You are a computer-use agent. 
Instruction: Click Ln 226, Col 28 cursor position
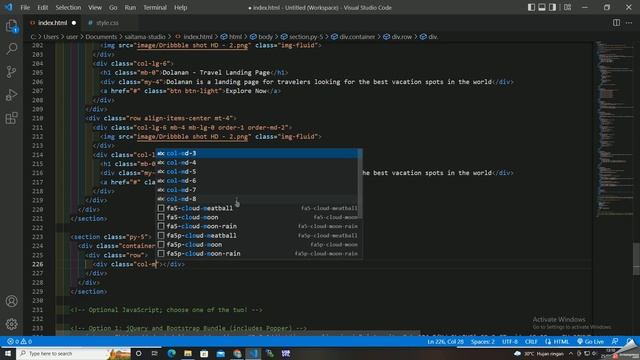[445, 341]
